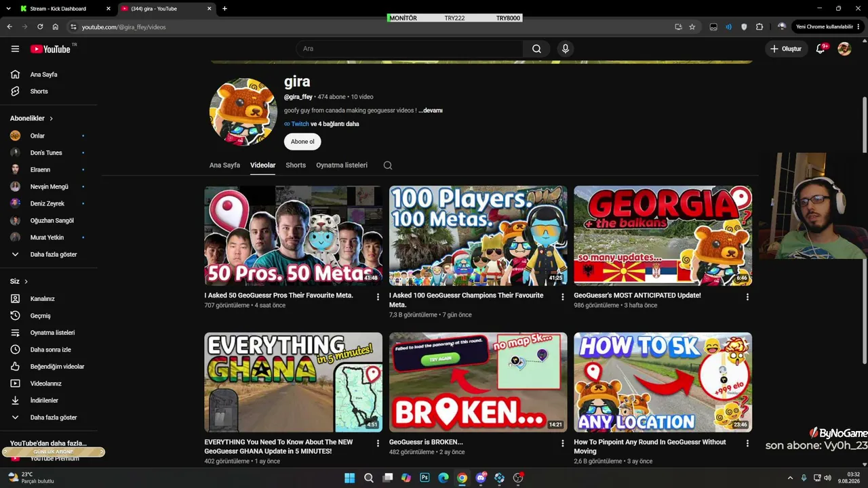Click the 'GEORGIA + the balkans' video thumbnail
Image resolution: width=868 pixels, height=488 pixels.
point(663,236)
